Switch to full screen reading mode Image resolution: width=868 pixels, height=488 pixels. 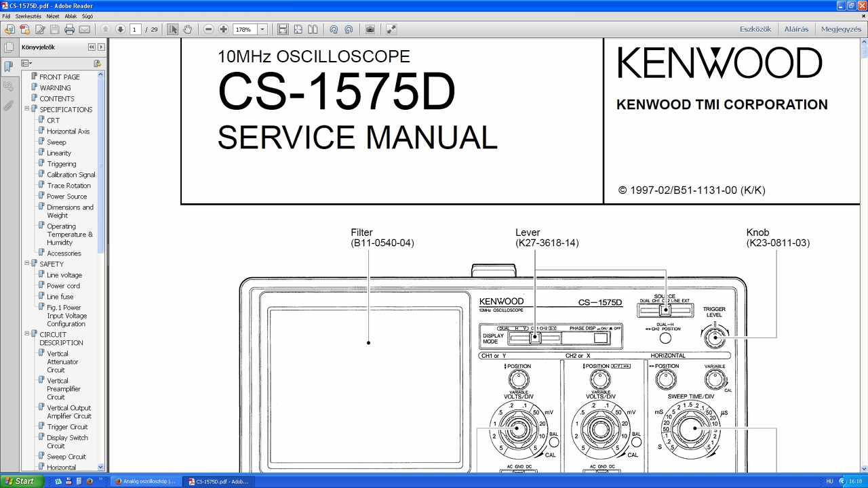391,29
